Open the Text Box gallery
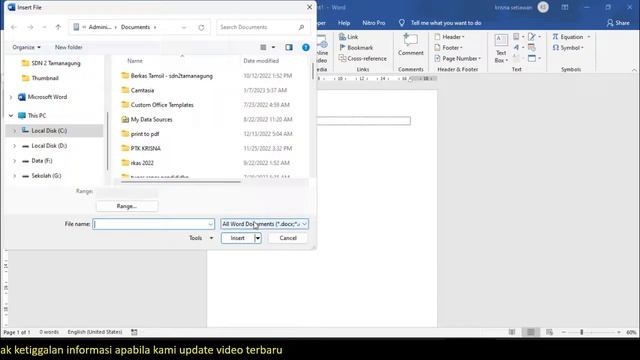Viewport: 640px width, 360px height. (x=501, y=49)
